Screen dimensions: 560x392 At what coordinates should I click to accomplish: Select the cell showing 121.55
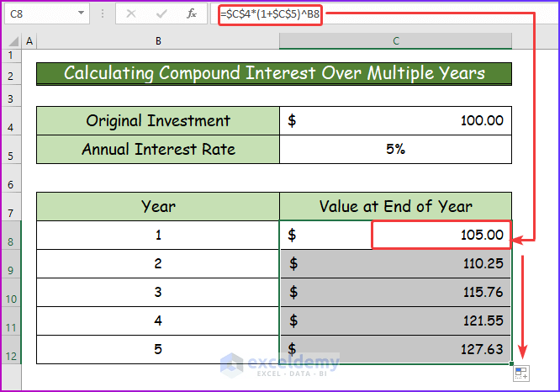396,320
